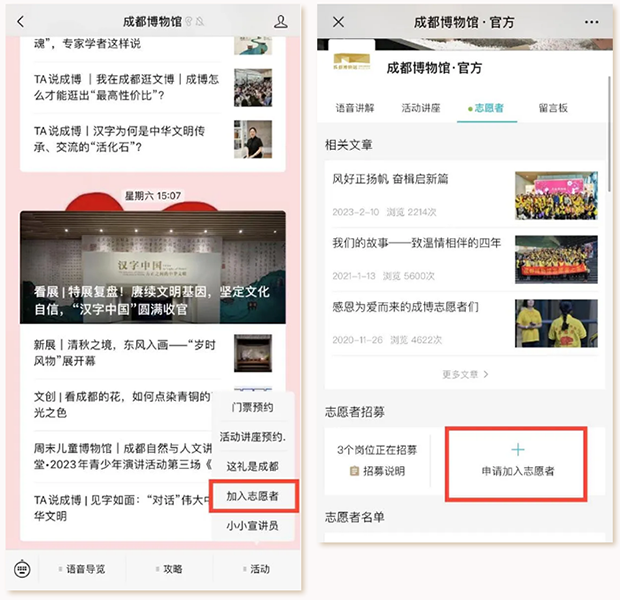Switch to the 语音讲解 tab
Image resolution: width=620 pixels, height=600 pixels.
click(x=355, y=108)
